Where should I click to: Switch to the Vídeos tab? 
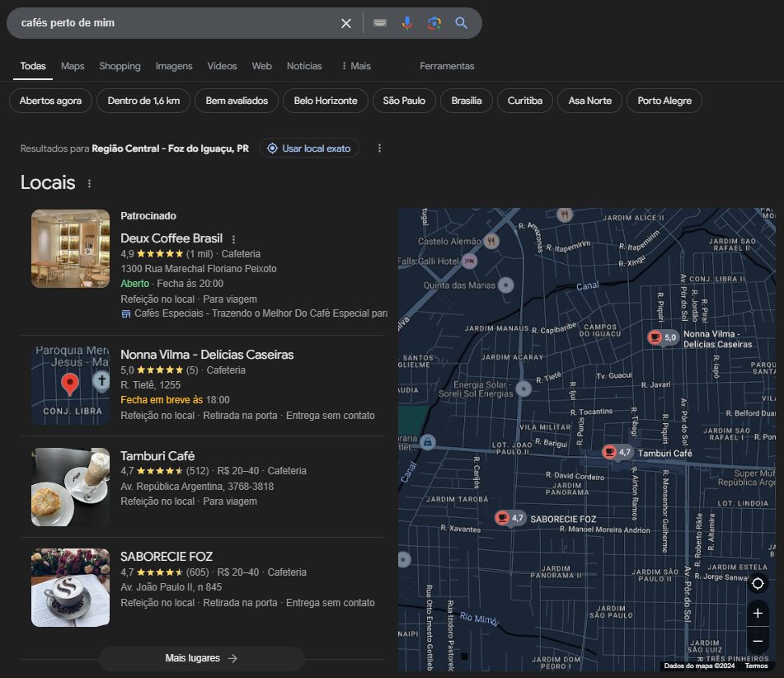coord(222,66)
